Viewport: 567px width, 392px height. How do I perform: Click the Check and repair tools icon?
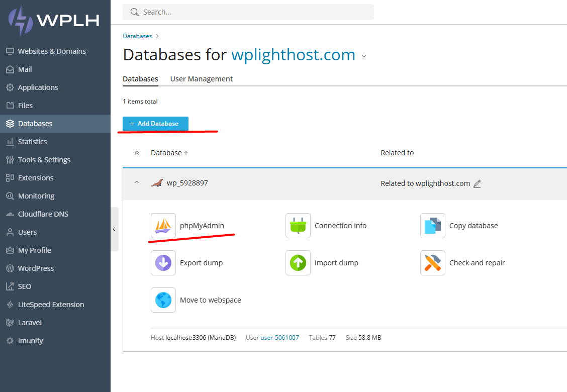coord(432,263)
